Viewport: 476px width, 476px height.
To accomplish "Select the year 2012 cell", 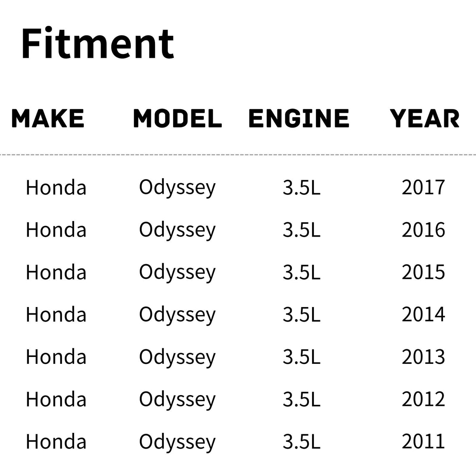I will click(x=423, y=399).
